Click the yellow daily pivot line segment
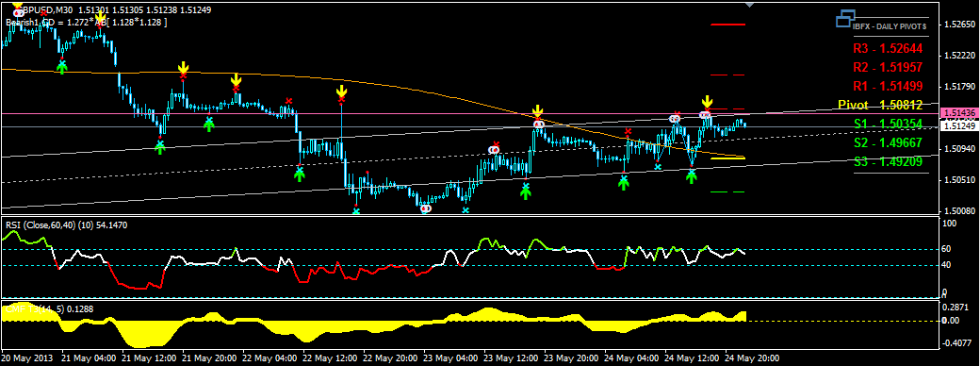Viewport: 980px width, 366px height. click(x=728, y=158)
